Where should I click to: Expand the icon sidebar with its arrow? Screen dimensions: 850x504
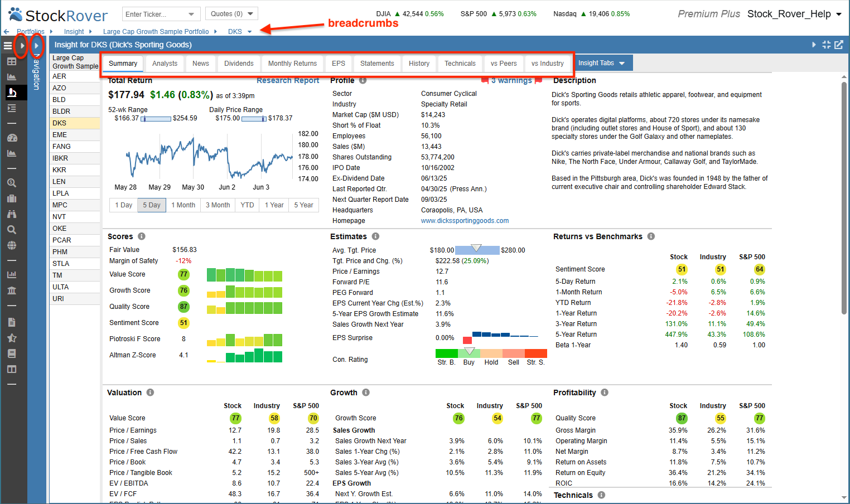[22, 46]
